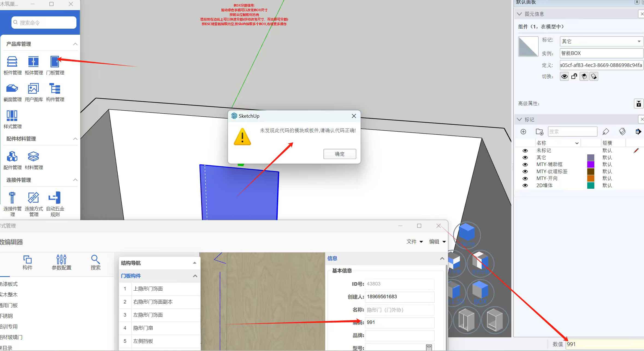Open 门板管理 door panel manager
This screenshot has width=644, height=351.
(55, 62)
